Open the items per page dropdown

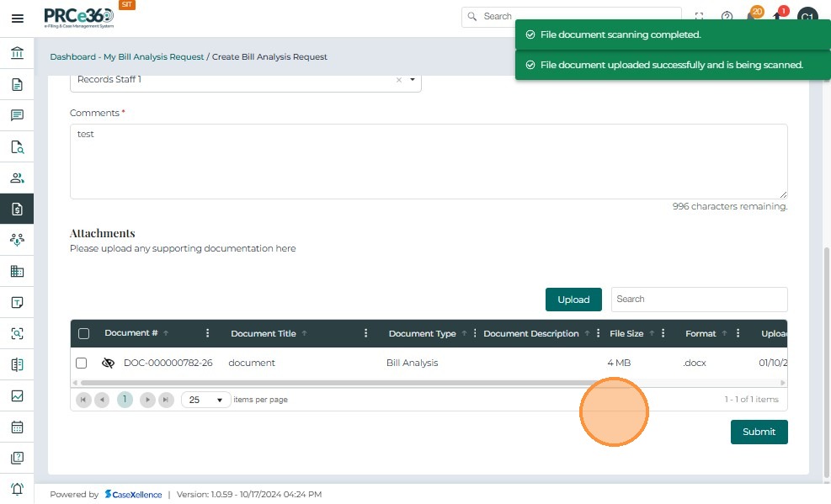click(206, 400)
